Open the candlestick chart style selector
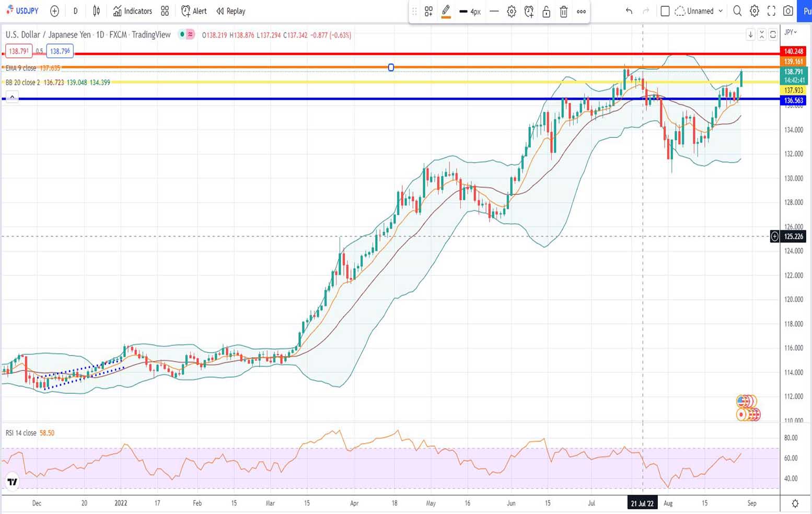The height and width of the screenshot is (514, 812). tap(96, 11)
